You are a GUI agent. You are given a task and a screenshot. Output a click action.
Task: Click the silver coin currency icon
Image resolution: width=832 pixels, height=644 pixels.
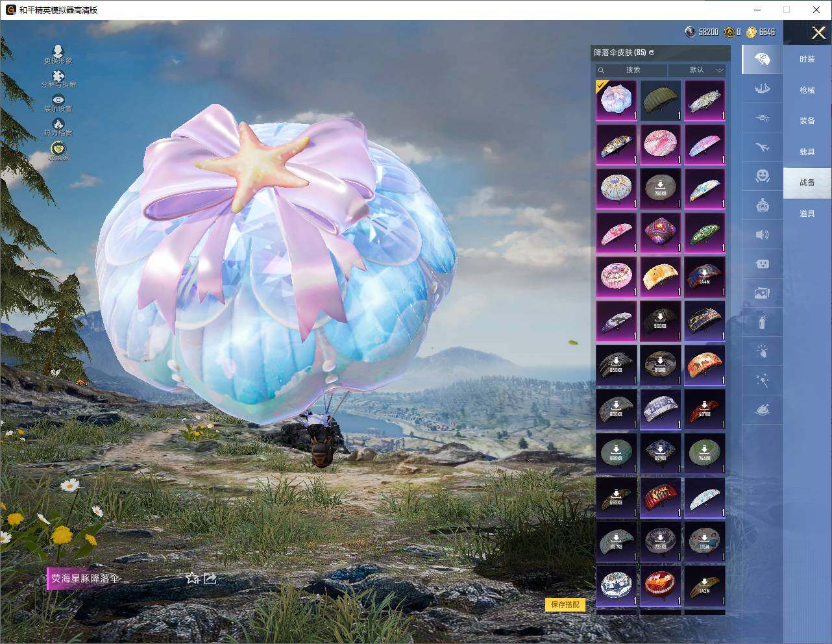click(x=690, y=32)
